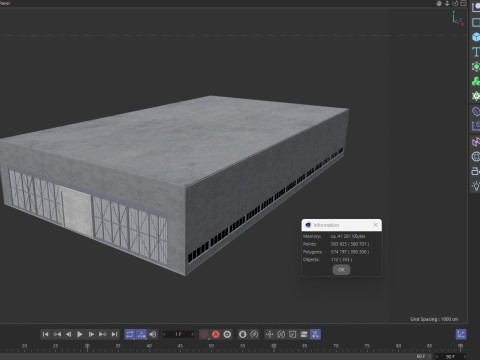Add a green Cloner object

476,81
